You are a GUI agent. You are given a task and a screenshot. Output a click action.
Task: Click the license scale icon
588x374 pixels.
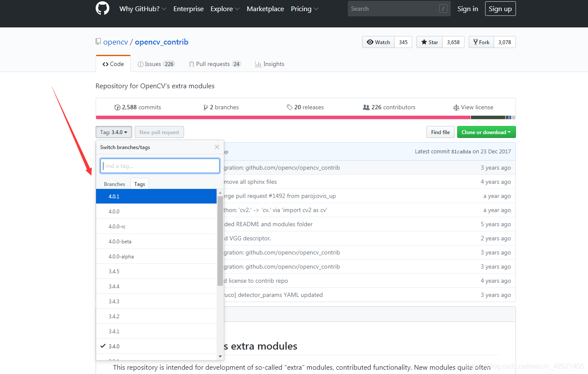[456, 108]
